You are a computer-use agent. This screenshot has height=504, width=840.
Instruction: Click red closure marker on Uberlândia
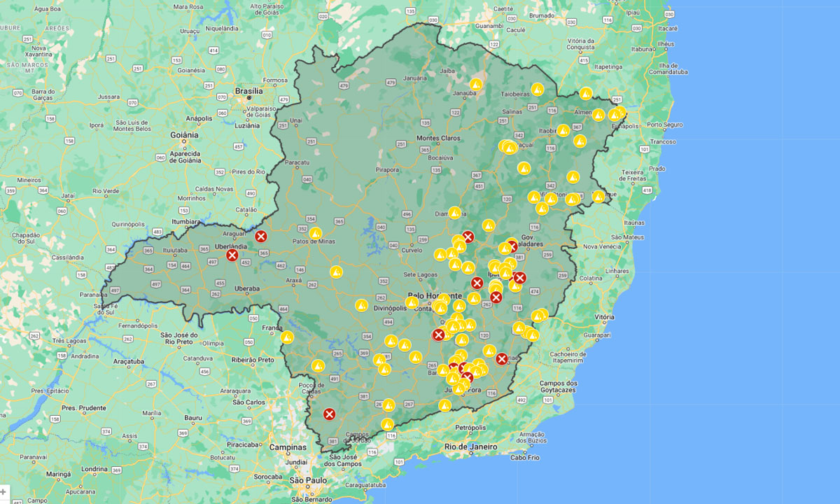[x=232, y=255]
